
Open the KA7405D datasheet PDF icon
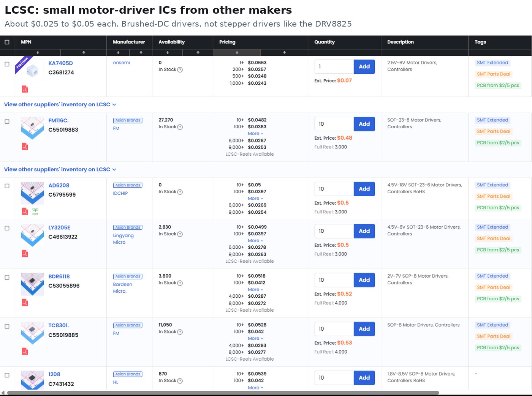[25, 89]
